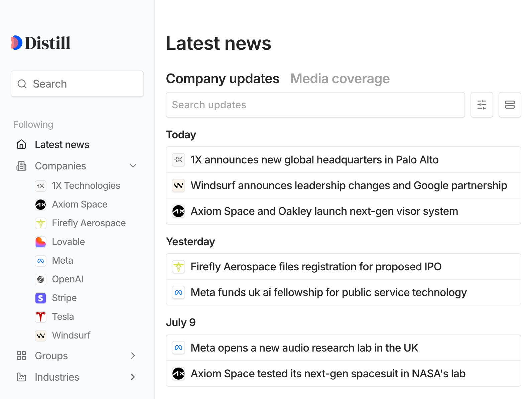Click the Following section label

click(33, 125)
